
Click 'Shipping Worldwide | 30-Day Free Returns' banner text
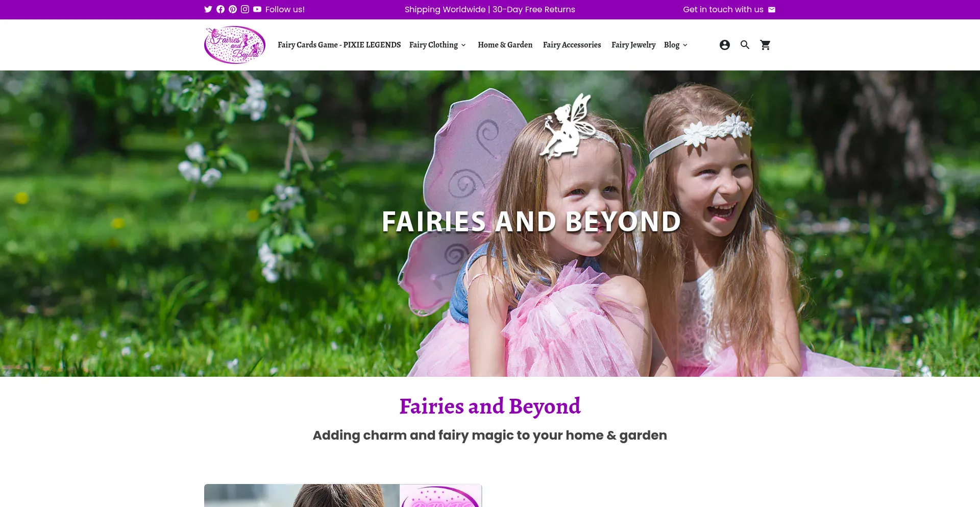490,9
